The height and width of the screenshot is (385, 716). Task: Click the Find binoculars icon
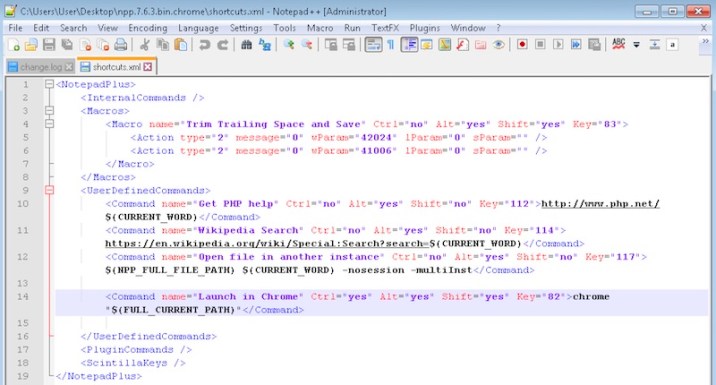[247, 45]
